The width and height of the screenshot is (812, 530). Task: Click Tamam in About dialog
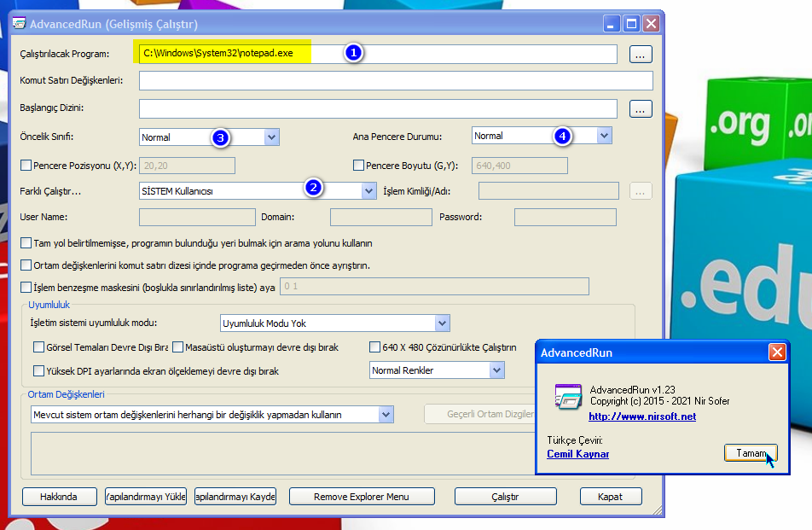(x=751, y=453)
